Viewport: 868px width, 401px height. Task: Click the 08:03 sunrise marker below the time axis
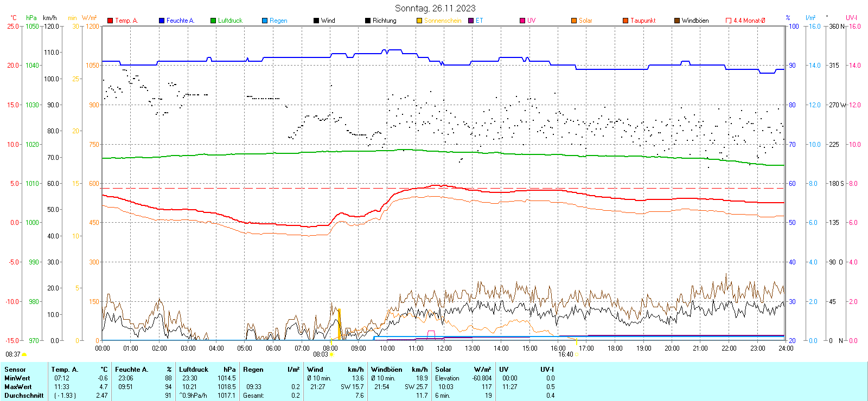click(331, 354)
